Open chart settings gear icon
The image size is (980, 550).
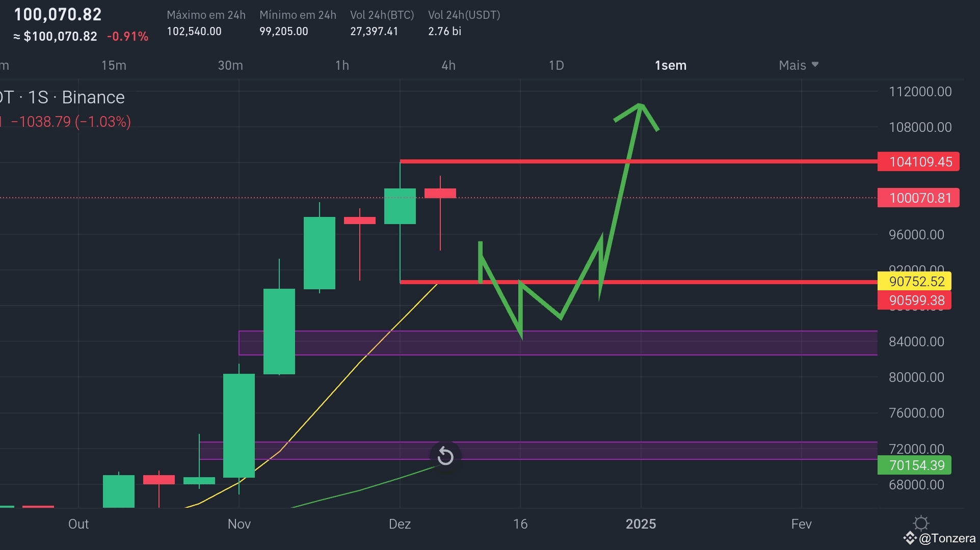(x=920, y=523)
